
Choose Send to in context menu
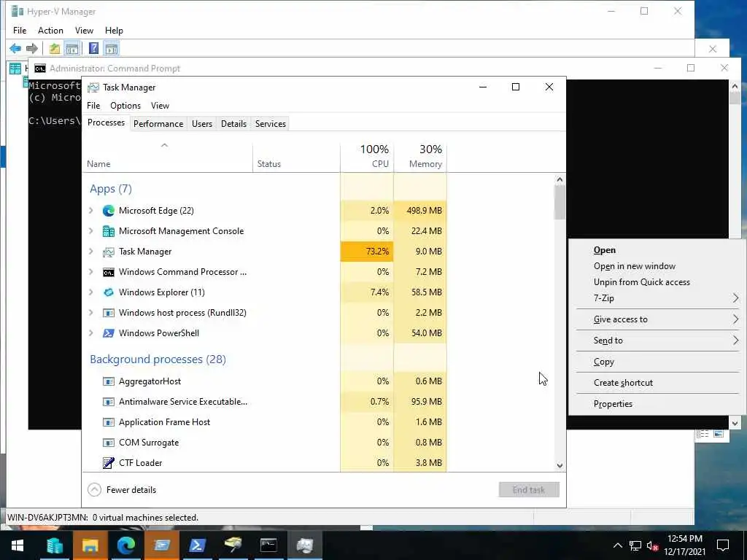pyautogui.click(x=657, y=341)
